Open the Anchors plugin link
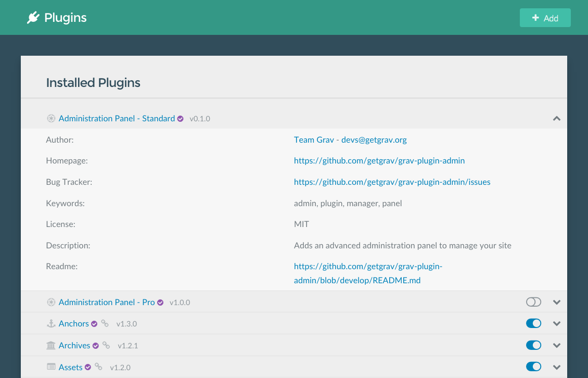This screenshot has width=588, height=378. coord(73,323)
